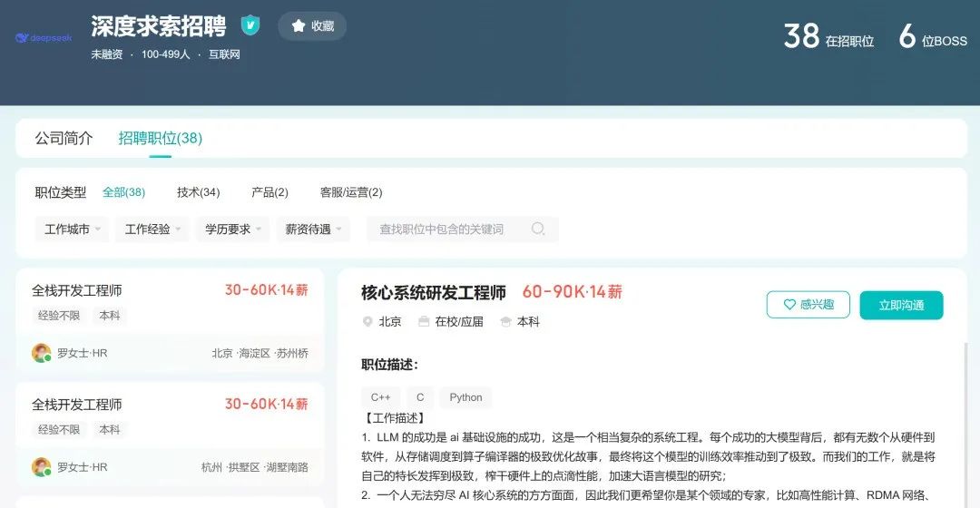The image size is (980, 508).
Task: Filter by 技术(34) job type
Action: (198, 192)
